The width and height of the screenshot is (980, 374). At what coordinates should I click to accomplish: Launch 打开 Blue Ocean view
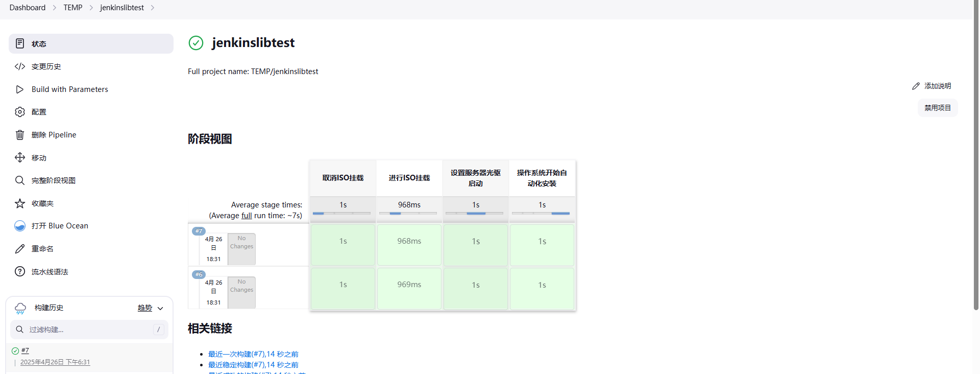pos(91,226)
